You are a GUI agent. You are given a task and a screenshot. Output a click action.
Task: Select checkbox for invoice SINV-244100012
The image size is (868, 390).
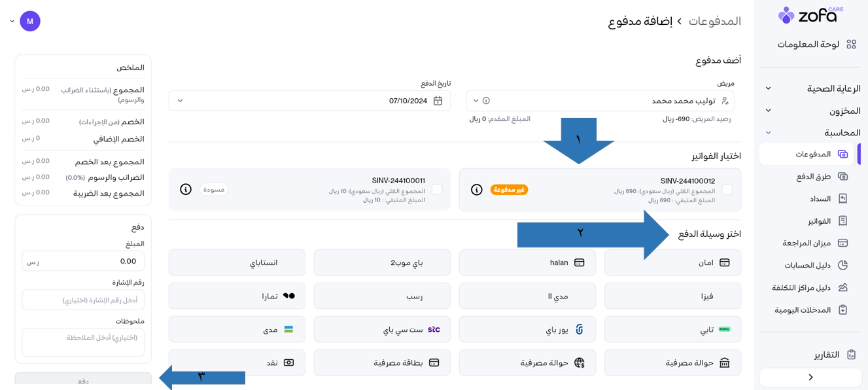coord(727,190)
